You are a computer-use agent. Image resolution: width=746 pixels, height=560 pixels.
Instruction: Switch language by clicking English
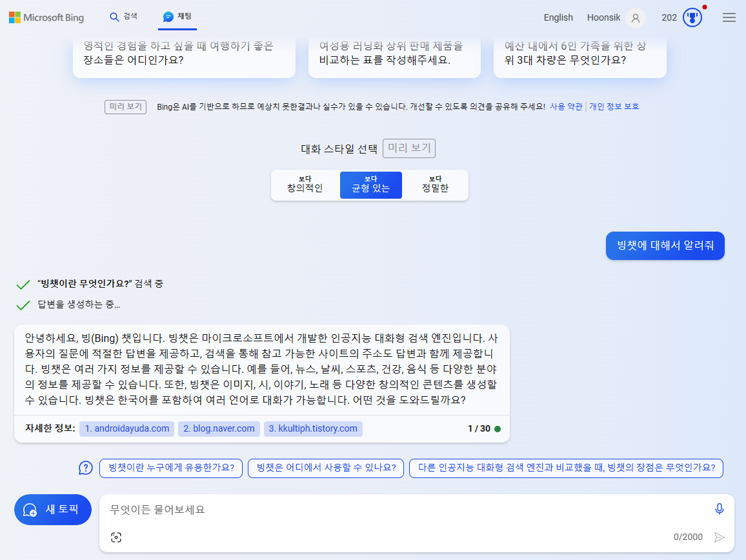pyautogui.click(x=558, y=17)
